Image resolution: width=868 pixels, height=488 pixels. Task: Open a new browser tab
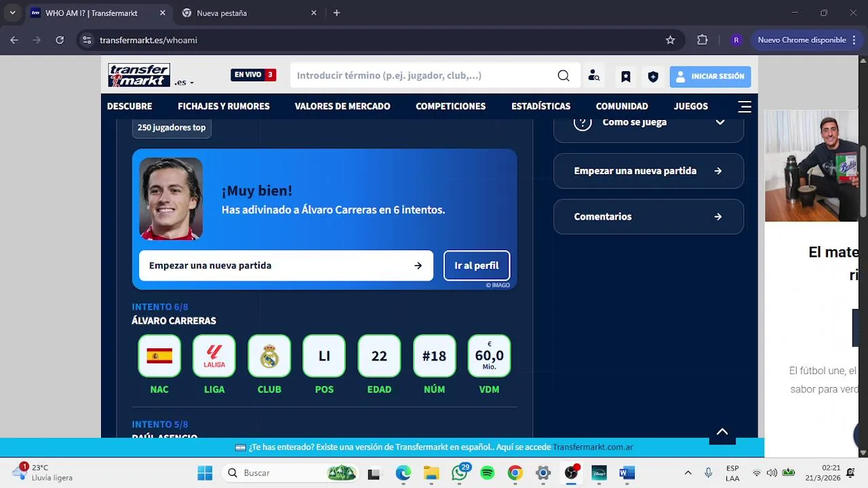click(336, 13)
